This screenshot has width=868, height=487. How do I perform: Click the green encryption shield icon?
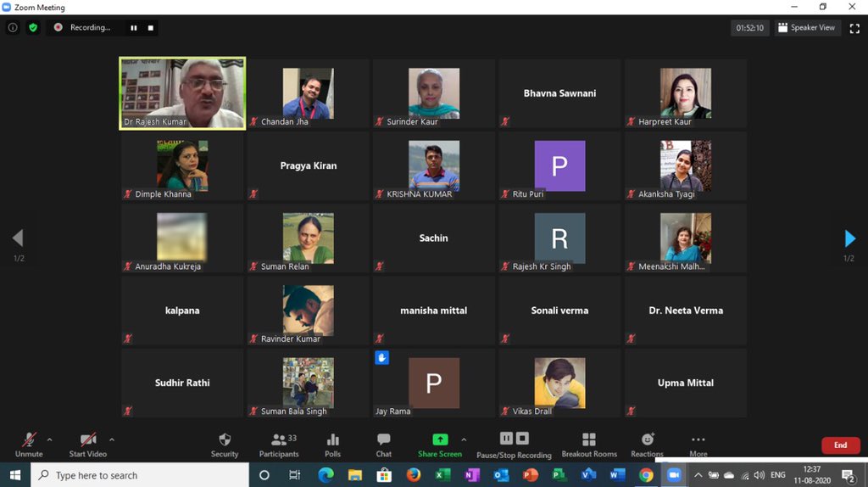[33, 28]
